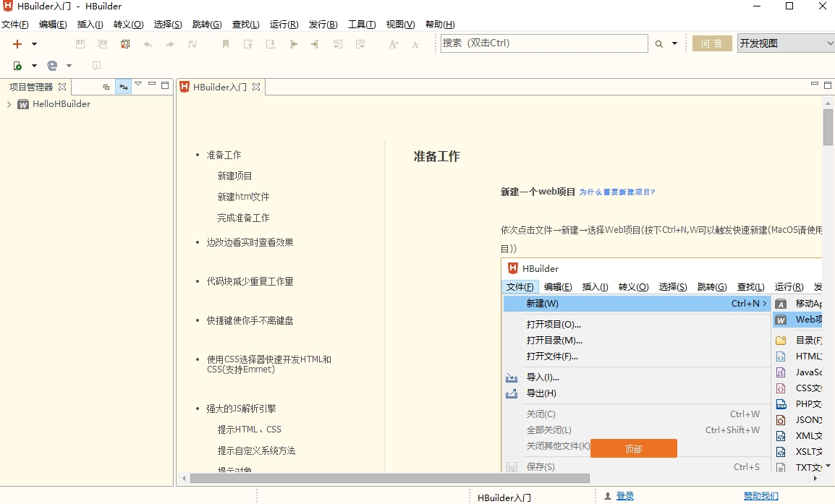This screenshot has height=504, width=835.
Task: Click the orange 顶部 button
Action: pos(634,448)
